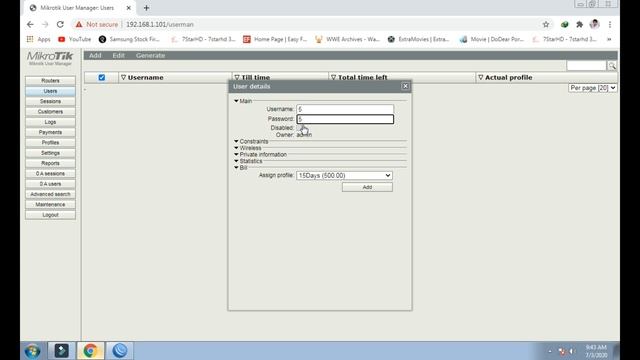Screen dimensions: 640x360
Task: Reload the User Manager page
Action: pos(60,24)
